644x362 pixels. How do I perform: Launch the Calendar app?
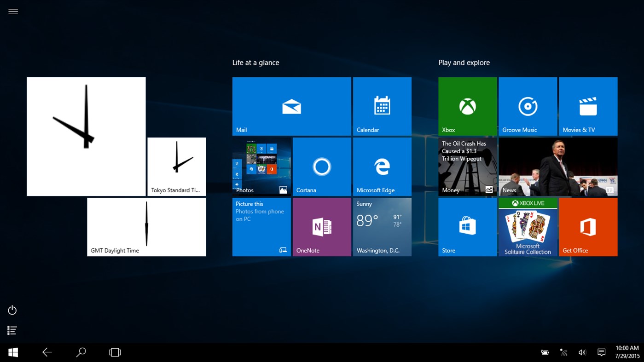(x=382, y=106)
